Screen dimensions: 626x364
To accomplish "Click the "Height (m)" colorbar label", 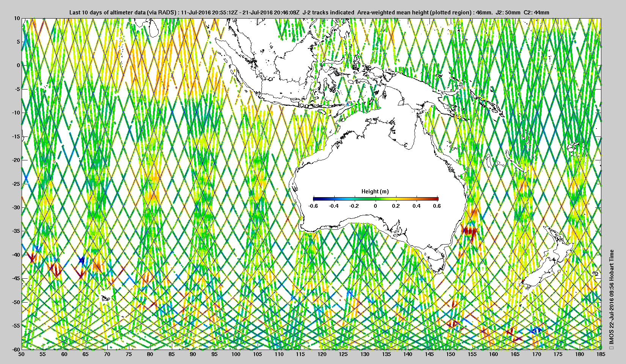I will coord(375,191).
